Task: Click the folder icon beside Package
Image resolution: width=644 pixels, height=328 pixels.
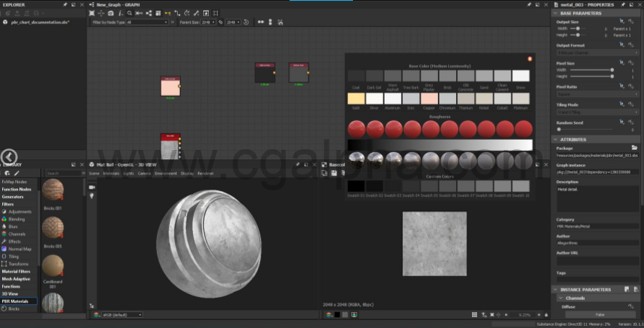Action: (x=634, y=148)
